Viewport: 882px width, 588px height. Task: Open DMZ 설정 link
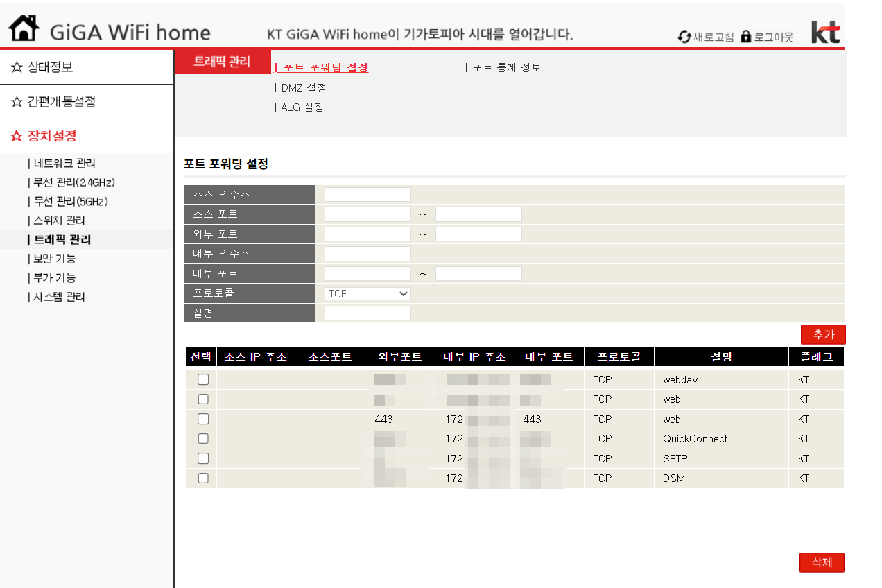[x=303, y=88]
